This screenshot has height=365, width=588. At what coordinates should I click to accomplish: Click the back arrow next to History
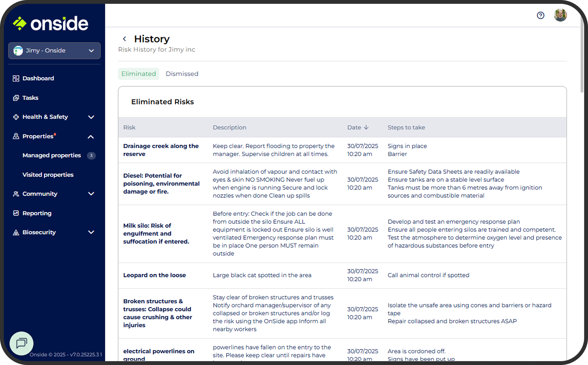tap(124, 38)
